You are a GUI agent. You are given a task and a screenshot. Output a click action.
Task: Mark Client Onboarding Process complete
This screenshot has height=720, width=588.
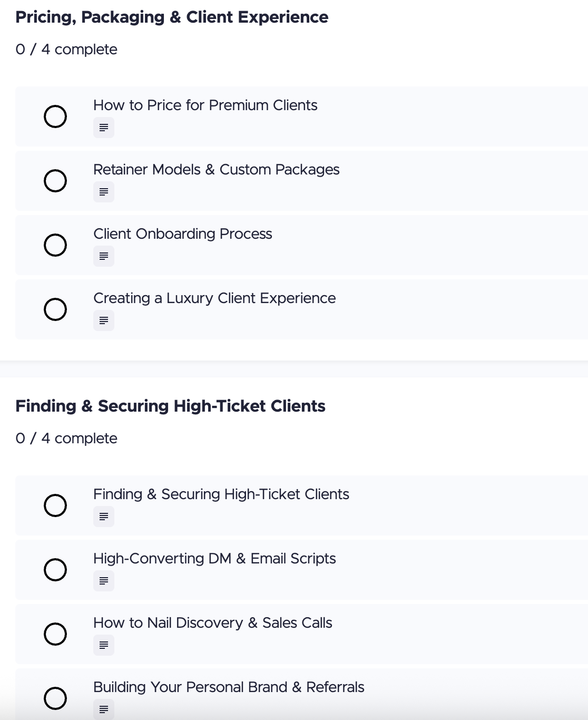click(55, 245)
